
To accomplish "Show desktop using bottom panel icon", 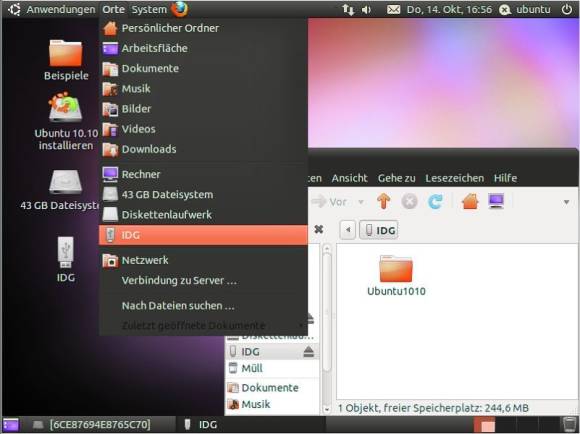I will [x=11, y=424].
